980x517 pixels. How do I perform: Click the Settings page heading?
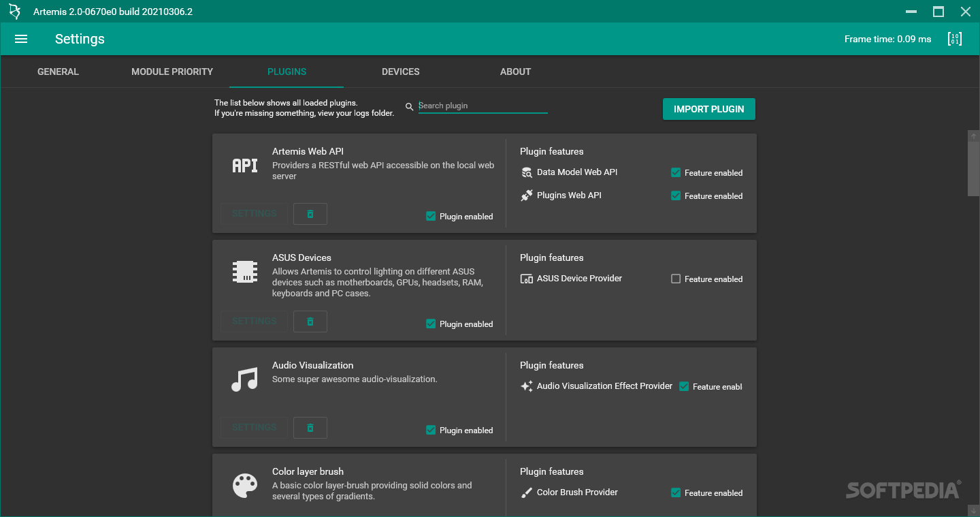(80, 39)
